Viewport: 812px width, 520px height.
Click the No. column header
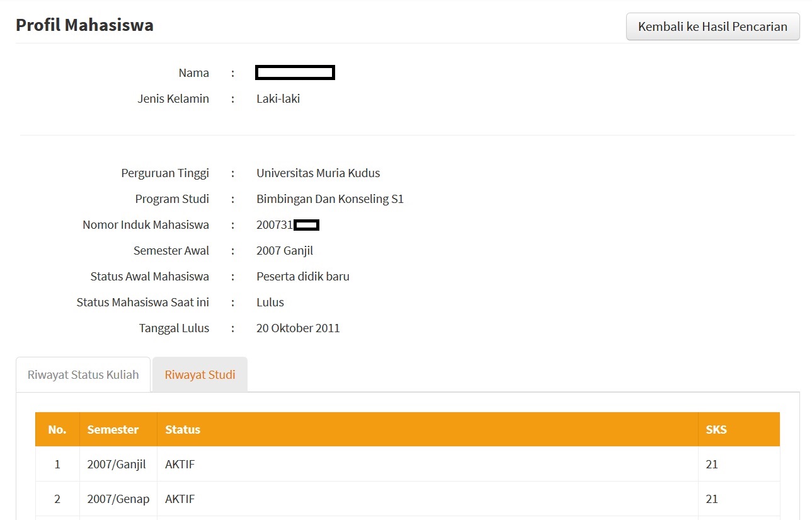pos(57,429)
